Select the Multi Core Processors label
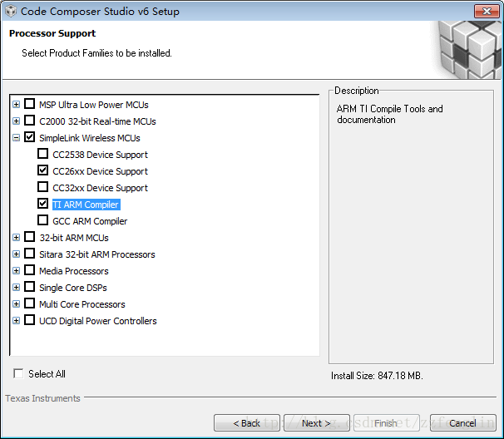The width and height of the screenshot is (504, 439). pos(82,304)
